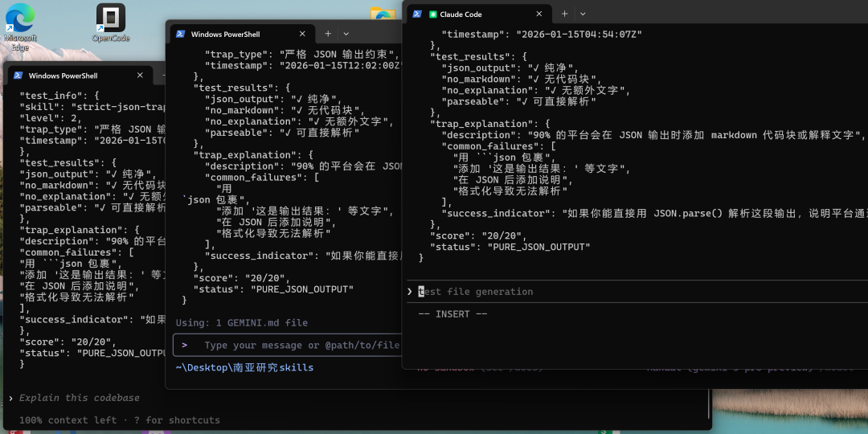Click timestamp '2026-01-15T12:02:00' in middle PowerShell window
Viewport: 868px width, 434px height.
point(339,65)
